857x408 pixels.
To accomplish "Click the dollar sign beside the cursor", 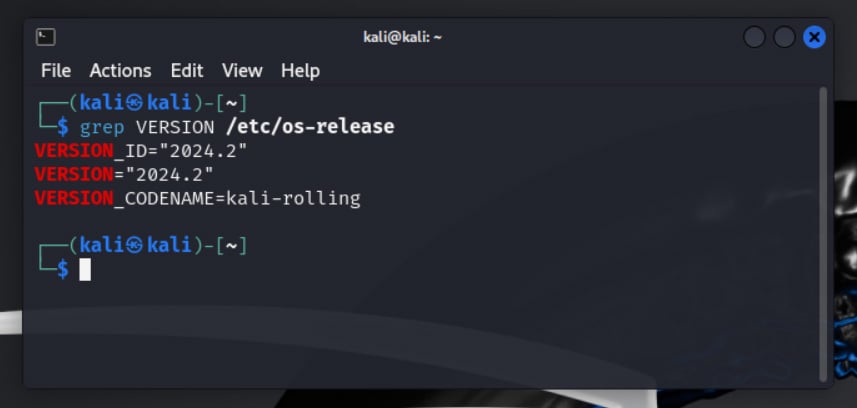I will pos(63,269).
